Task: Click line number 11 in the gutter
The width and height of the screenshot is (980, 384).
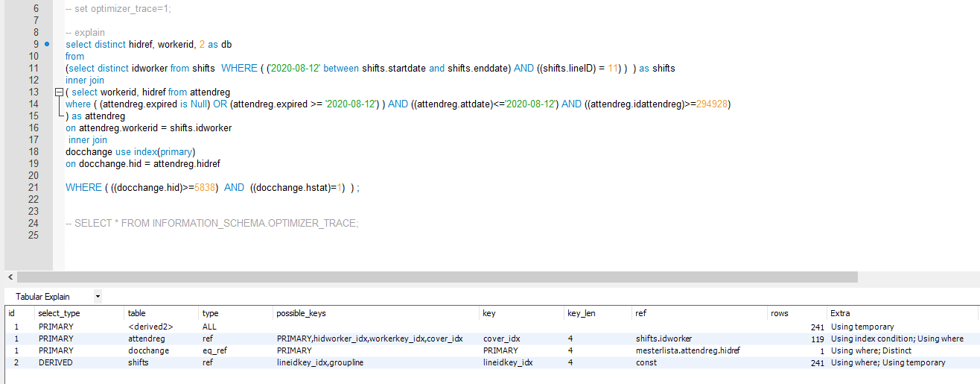Action: pos(34,69)
